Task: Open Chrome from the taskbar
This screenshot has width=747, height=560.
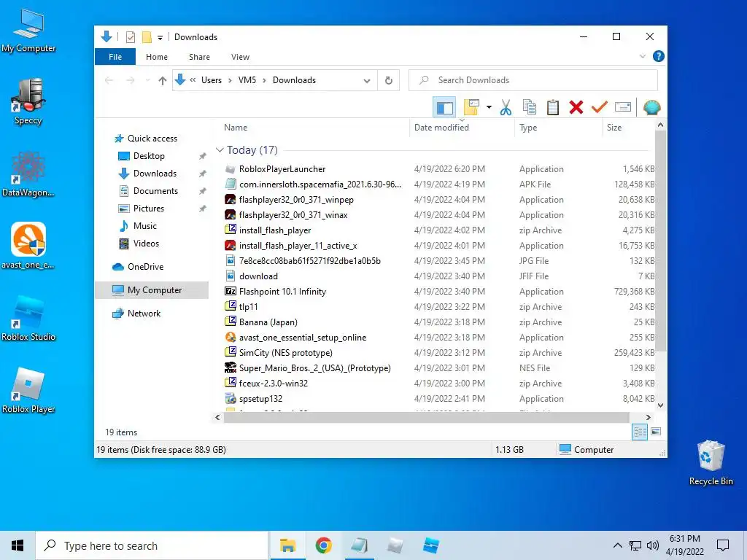Action: 323,545
